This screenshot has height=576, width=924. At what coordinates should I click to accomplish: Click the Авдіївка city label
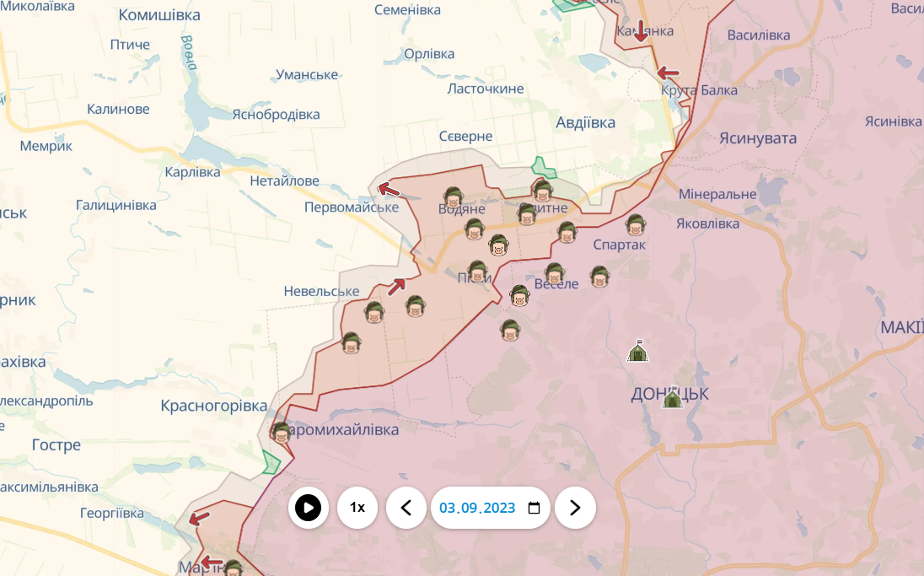tap(585, 123)
